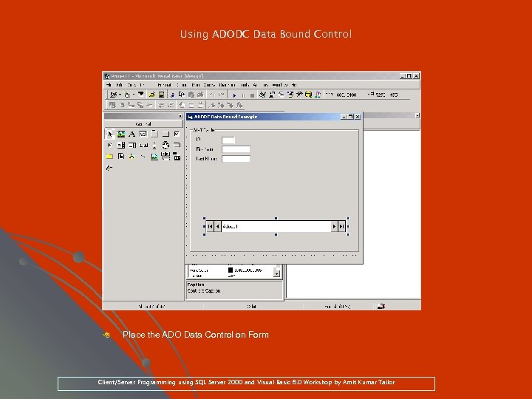This screenshot has width=532, height=399.
Task: Click Adodc move-first record button
Action: point(210,226)
